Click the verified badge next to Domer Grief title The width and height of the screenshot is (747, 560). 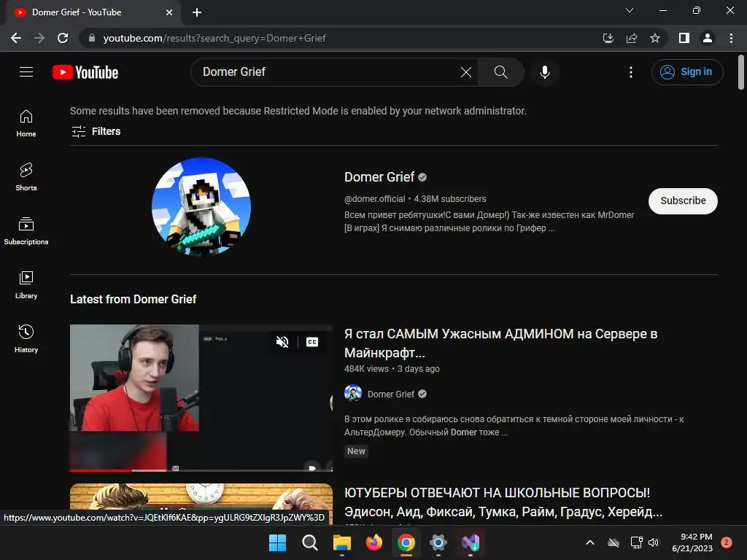(422, 178)
